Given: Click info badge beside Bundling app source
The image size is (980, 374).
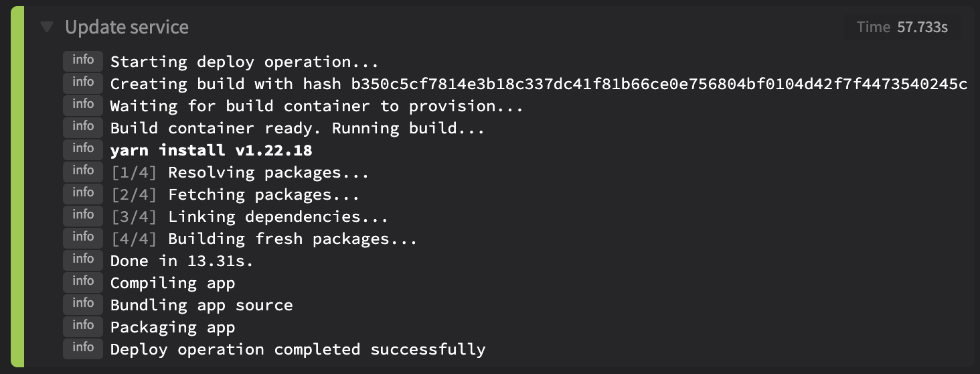Looking at the screenshot, I should coord(83,304).
